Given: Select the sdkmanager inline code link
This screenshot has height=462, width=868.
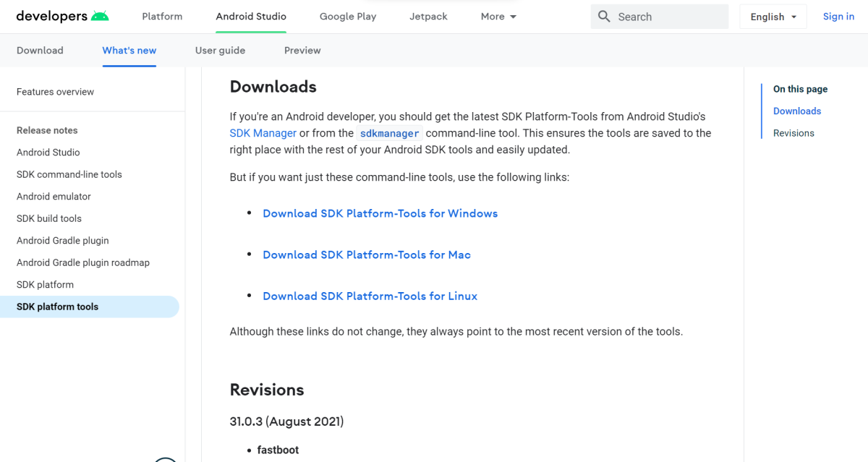Looking at the screenshot, I should (x=389, y=133).
